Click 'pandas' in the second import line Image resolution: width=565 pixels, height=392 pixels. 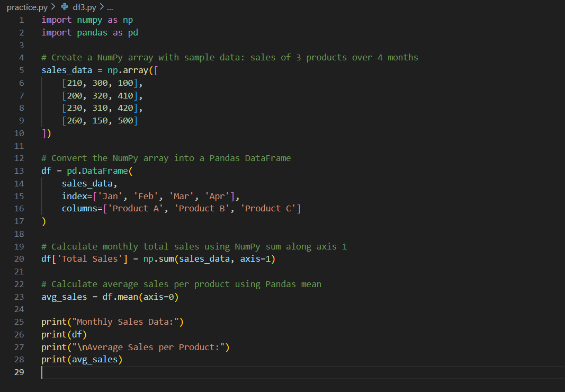point(92,33)
